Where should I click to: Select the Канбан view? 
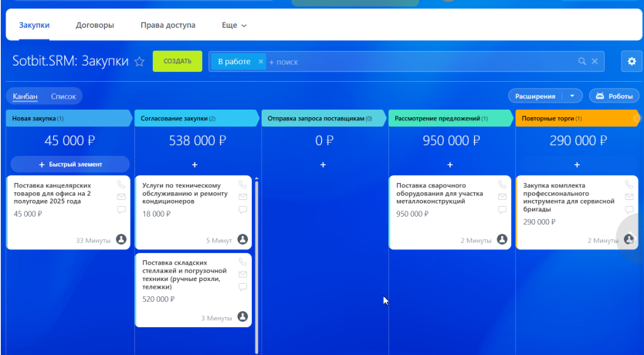coord(25,96)
